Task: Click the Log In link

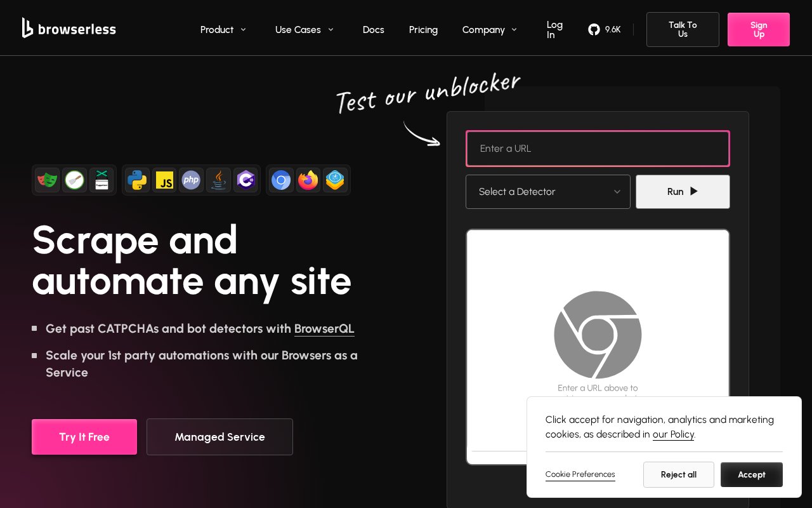Action: [x=554, y=30]
